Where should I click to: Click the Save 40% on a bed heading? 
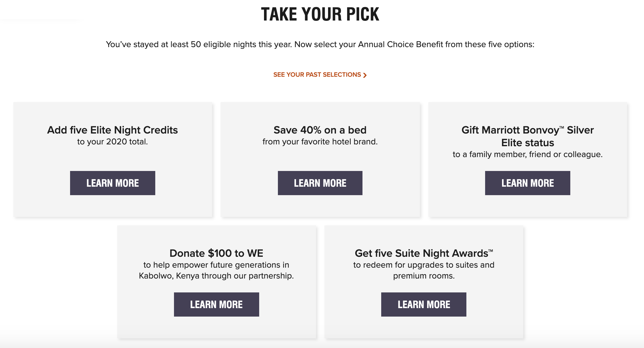click(320, 130)
